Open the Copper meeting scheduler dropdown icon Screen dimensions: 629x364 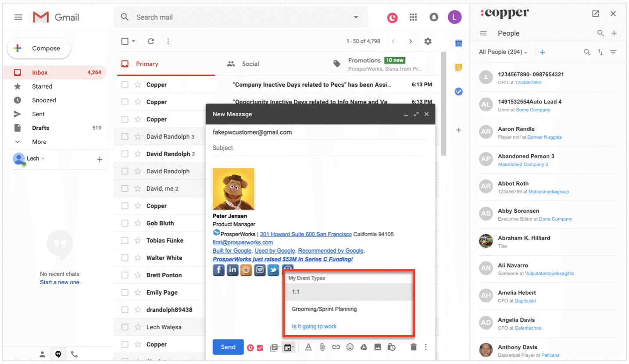pyautogui.click(x=289, y=348)
